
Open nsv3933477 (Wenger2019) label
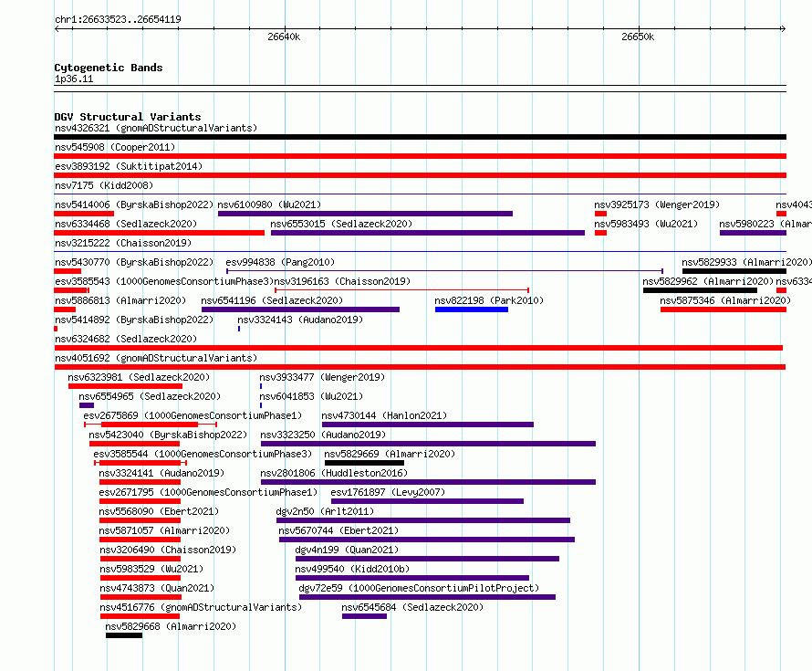coord(322,377)
